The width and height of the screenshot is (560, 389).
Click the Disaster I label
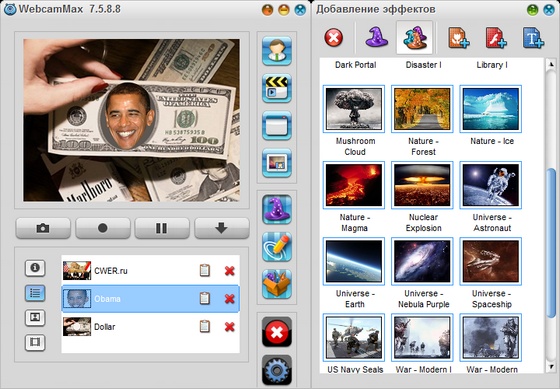click(423, 65)
